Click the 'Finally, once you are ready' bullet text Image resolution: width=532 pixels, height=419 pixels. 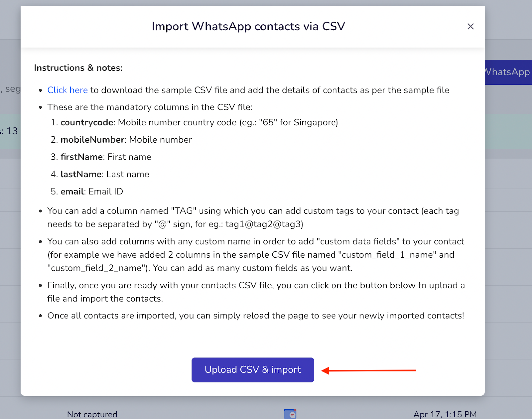click(256, 292)
